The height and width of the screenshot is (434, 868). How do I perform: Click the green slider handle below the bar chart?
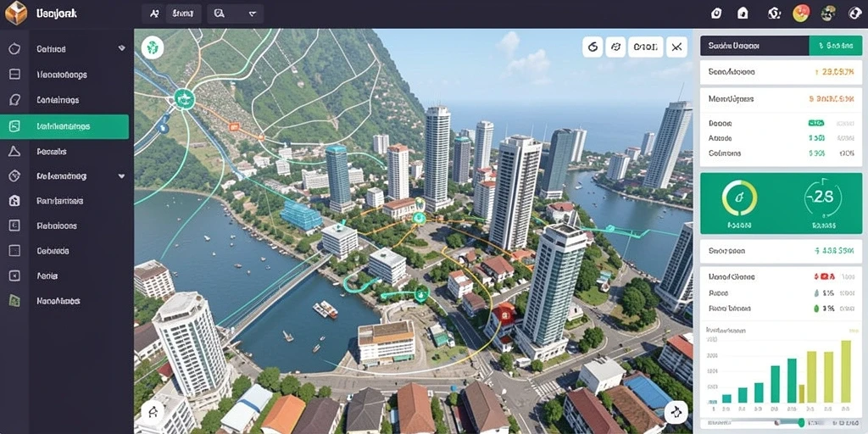(802, 423)
